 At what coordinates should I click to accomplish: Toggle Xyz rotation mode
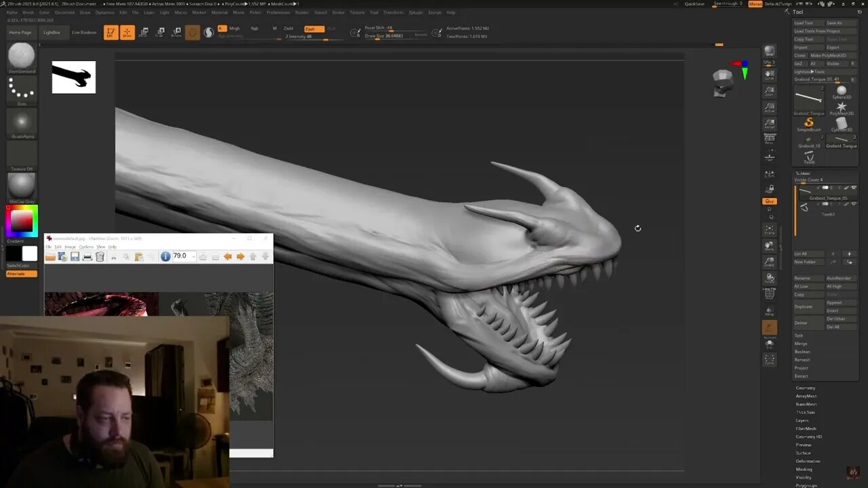[x=769, y=201]
